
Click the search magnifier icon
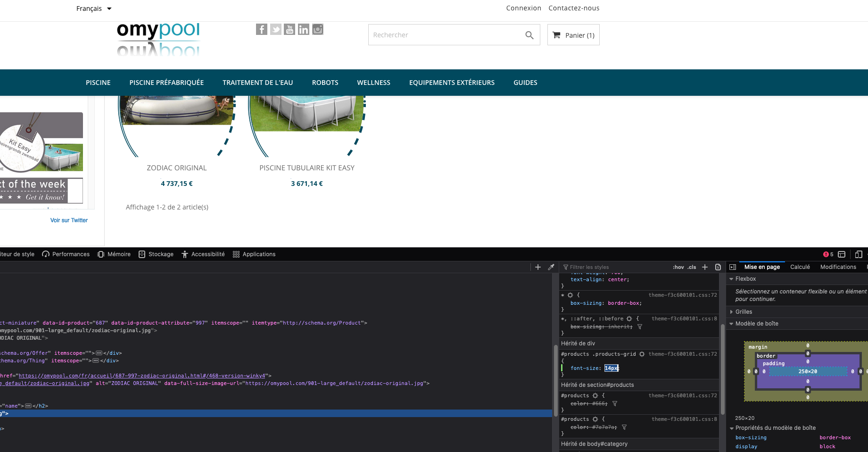pos(529,35)
